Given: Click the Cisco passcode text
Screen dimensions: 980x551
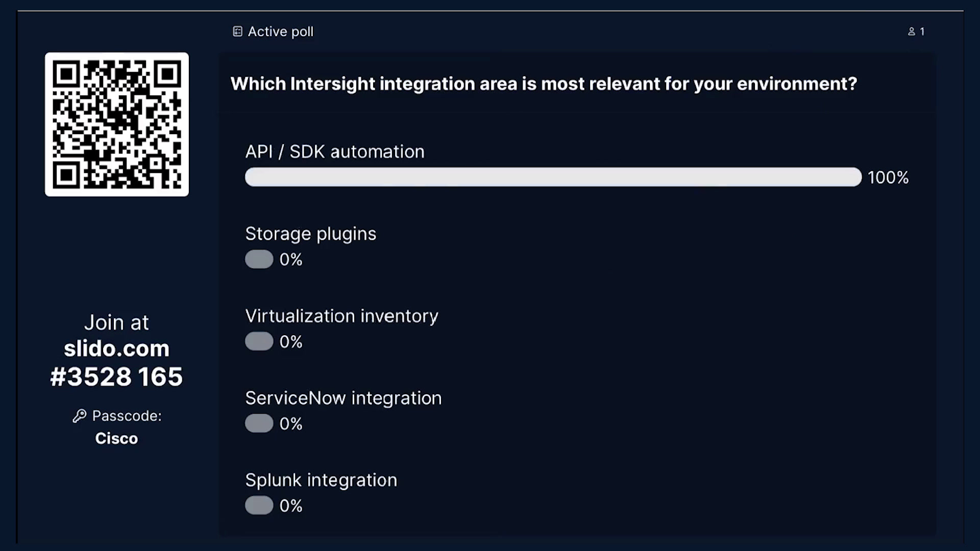Looking at the screenshot, I should (116, 439).
